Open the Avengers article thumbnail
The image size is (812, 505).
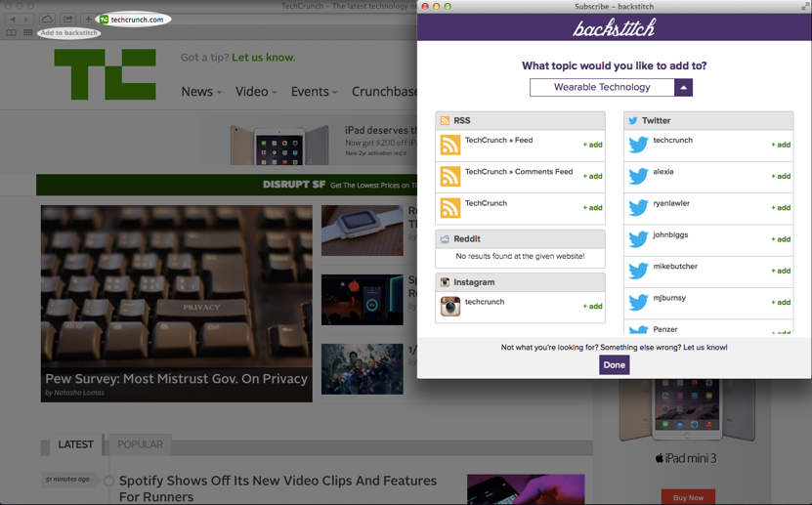point(362,369)
